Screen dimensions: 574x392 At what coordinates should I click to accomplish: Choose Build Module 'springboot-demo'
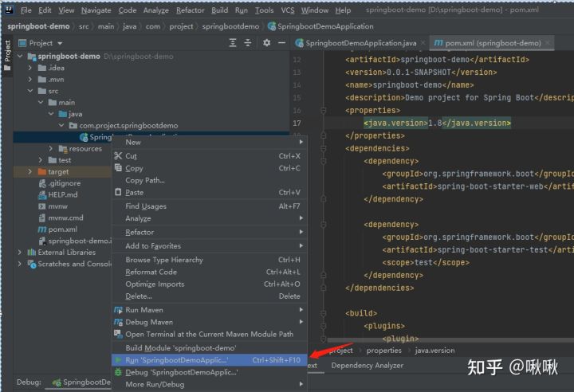click(209, 347)
